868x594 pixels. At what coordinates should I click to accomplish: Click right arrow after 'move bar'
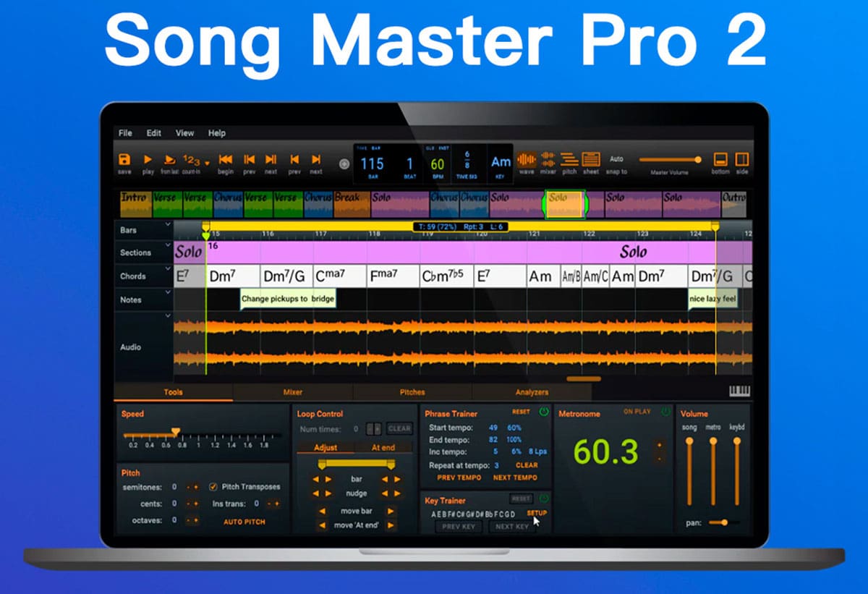pos(391,512)
